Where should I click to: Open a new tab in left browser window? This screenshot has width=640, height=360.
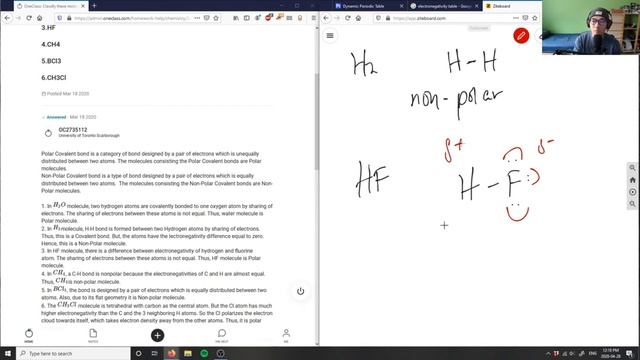(94, 6)
